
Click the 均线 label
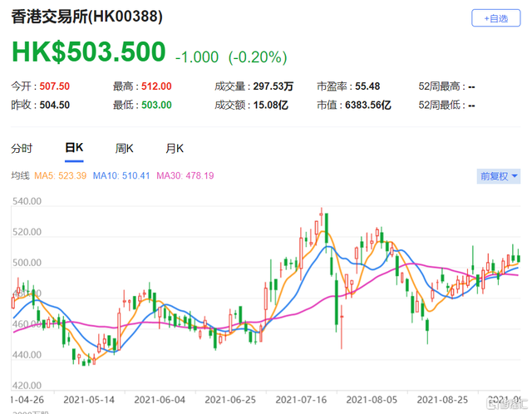(x=20, y=175)
